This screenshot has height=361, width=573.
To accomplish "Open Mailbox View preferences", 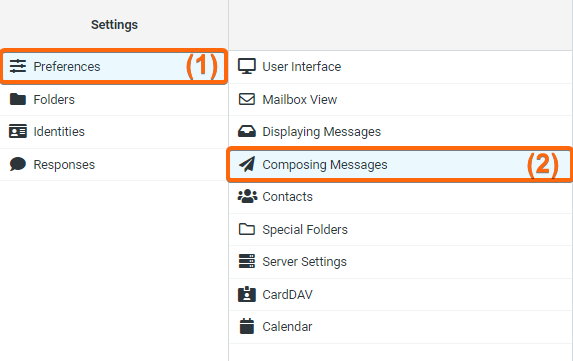I will [x=401, y=99].
